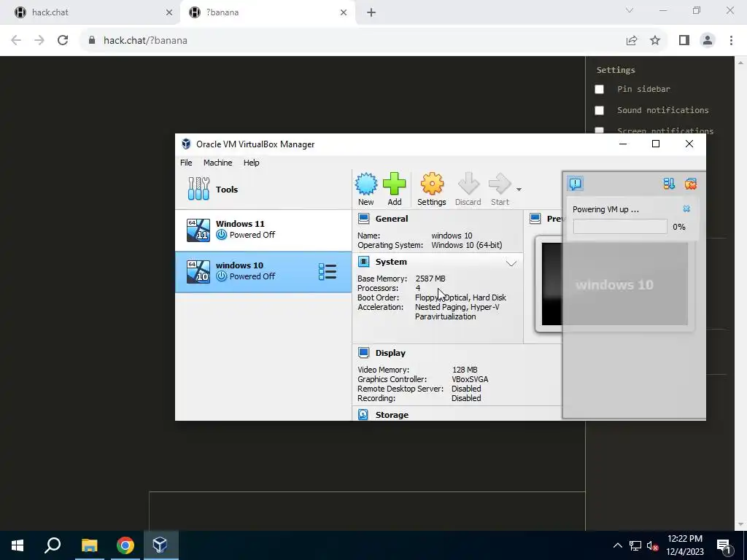Click the Preview section icon
747x560 pixels.
click(x=535, y=219)
